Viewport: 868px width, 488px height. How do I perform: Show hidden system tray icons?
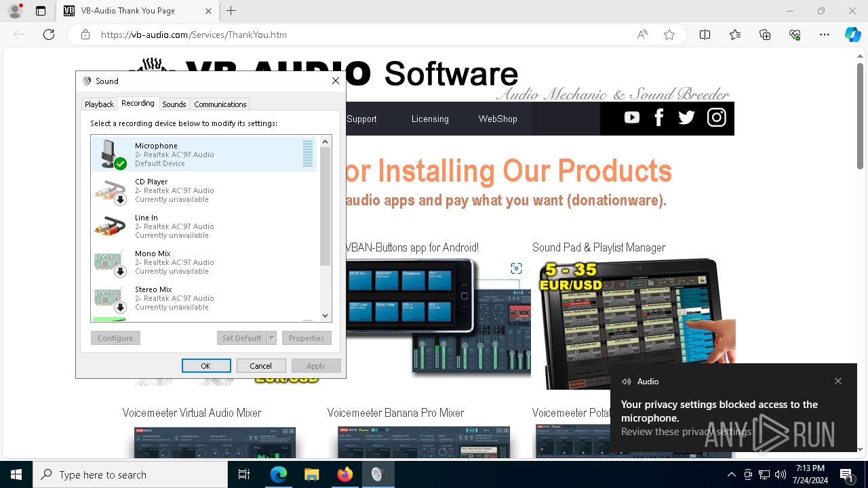coord(731,474)
